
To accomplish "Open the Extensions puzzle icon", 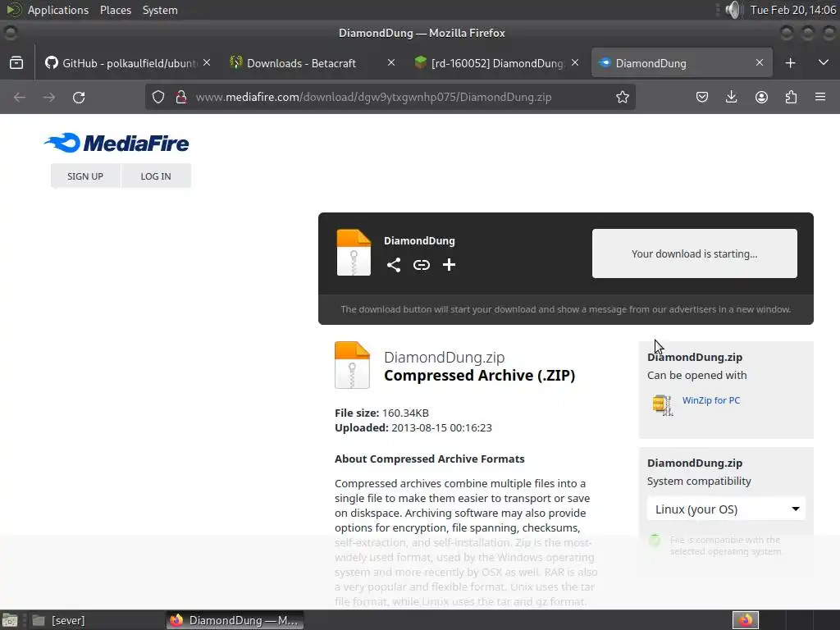I will tap(791, 97).
